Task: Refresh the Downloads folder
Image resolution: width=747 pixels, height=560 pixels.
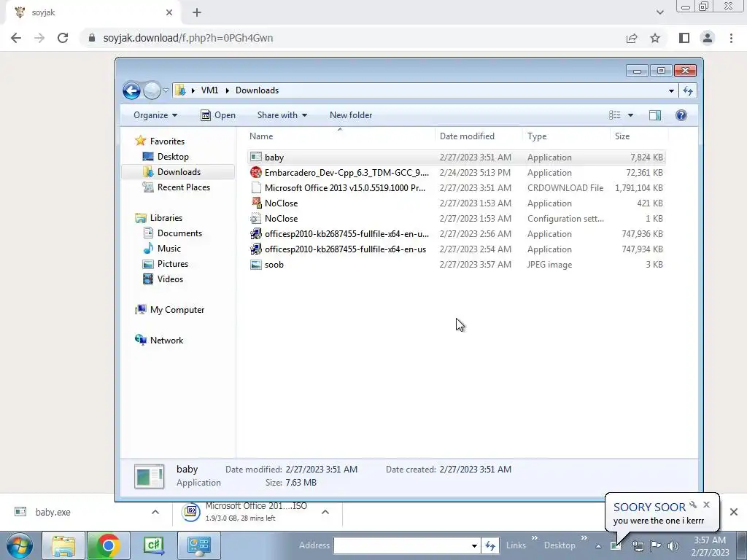Action: point(688,90)
